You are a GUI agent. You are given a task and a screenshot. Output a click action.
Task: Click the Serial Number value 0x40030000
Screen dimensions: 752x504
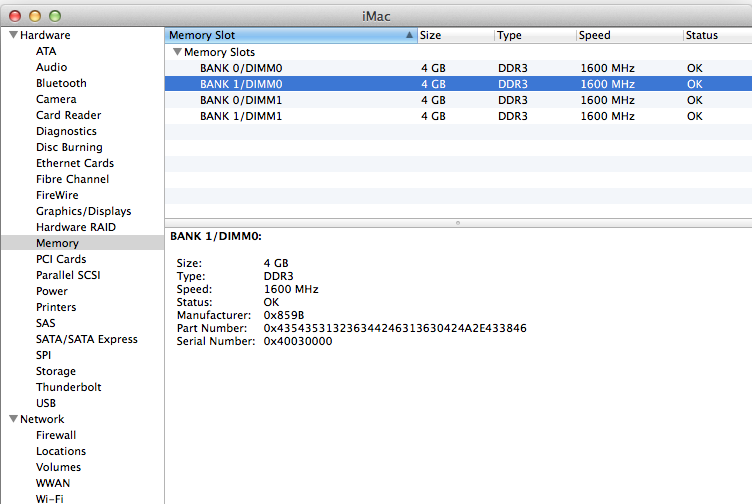click(x=298, y=341)
